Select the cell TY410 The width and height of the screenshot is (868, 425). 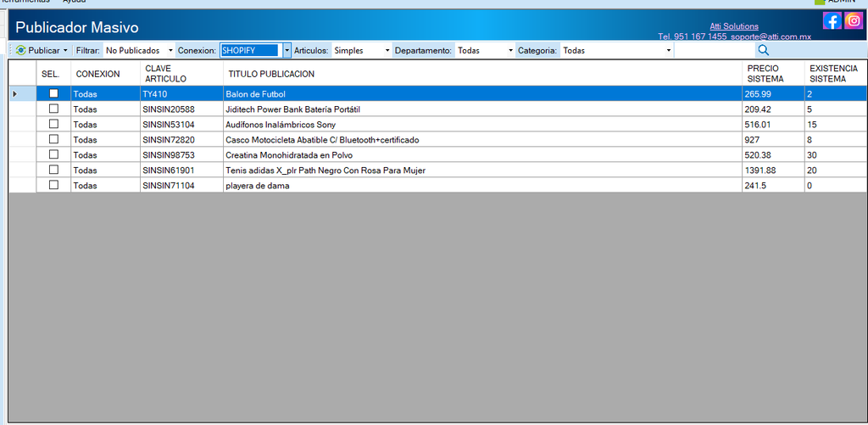tap(181, 94)
